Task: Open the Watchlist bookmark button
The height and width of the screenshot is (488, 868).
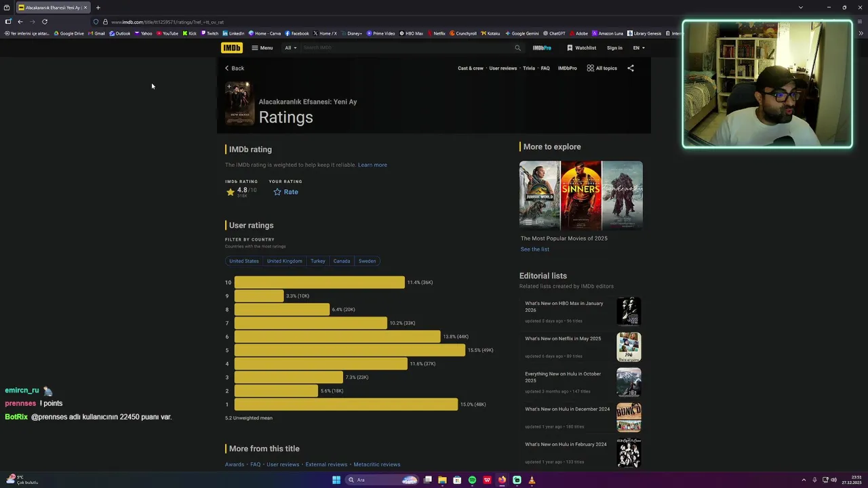Action: click(x=581, y=48)
